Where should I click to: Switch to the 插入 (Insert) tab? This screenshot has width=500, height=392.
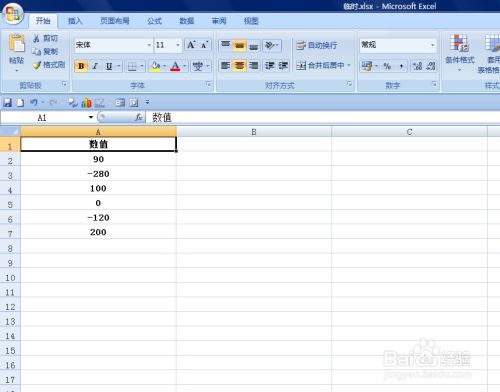[x=75, y=21]
